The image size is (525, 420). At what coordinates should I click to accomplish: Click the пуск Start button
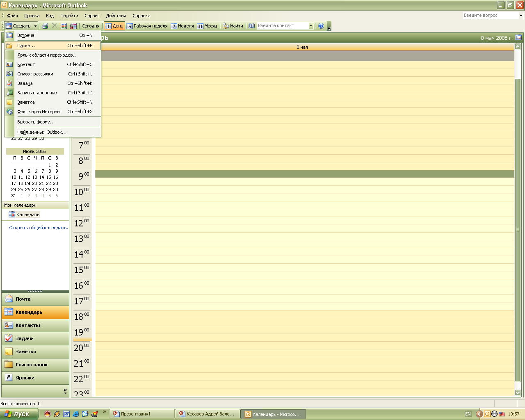coord(19,414)
